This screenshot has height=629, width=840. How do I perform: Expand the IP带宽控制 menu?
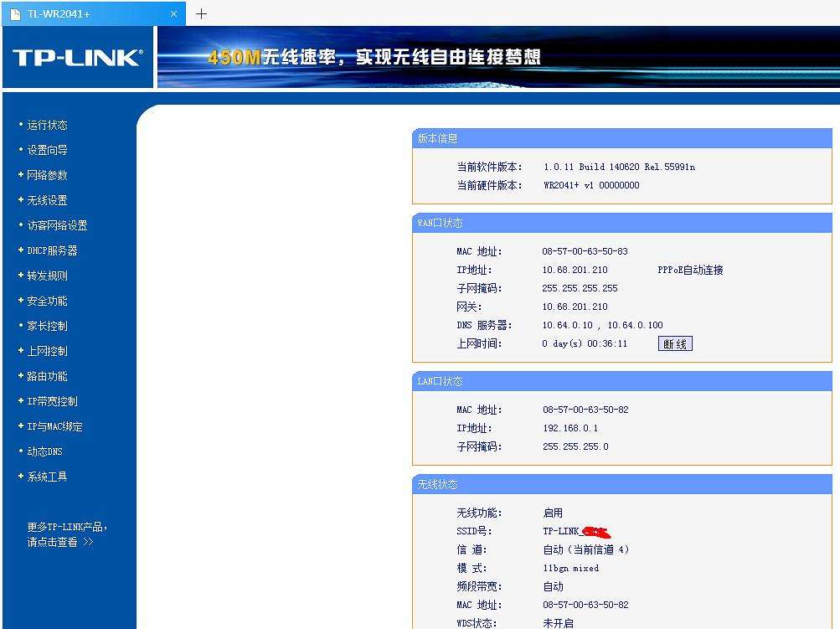[x=53, y=401]
